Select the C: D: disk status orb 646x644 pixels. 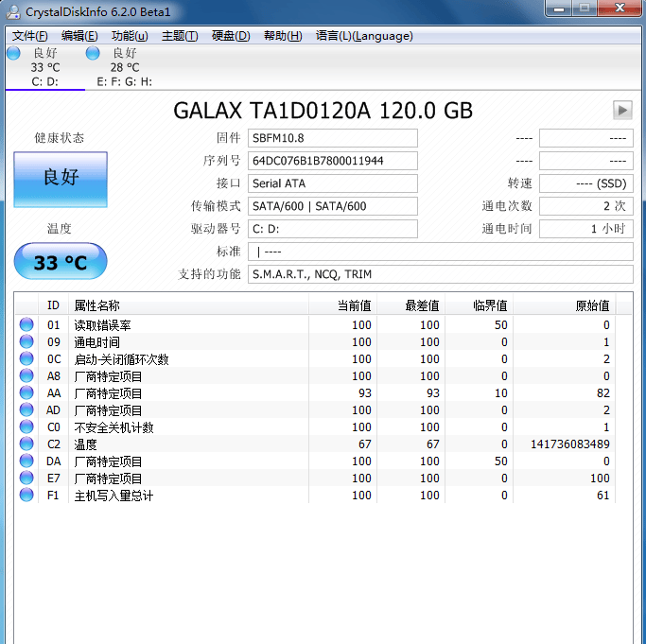[13, 53]
